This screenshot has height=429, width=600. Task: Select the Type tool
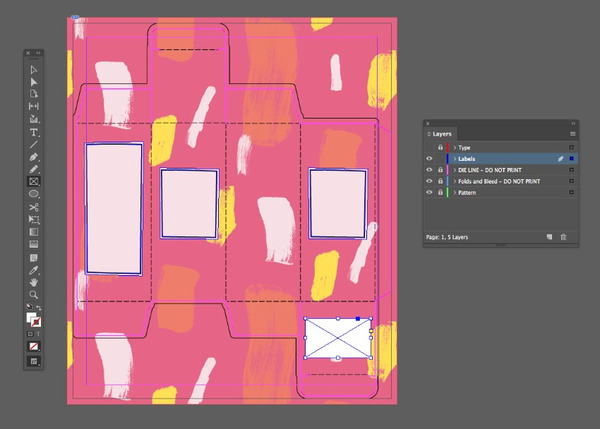point(34,132)
